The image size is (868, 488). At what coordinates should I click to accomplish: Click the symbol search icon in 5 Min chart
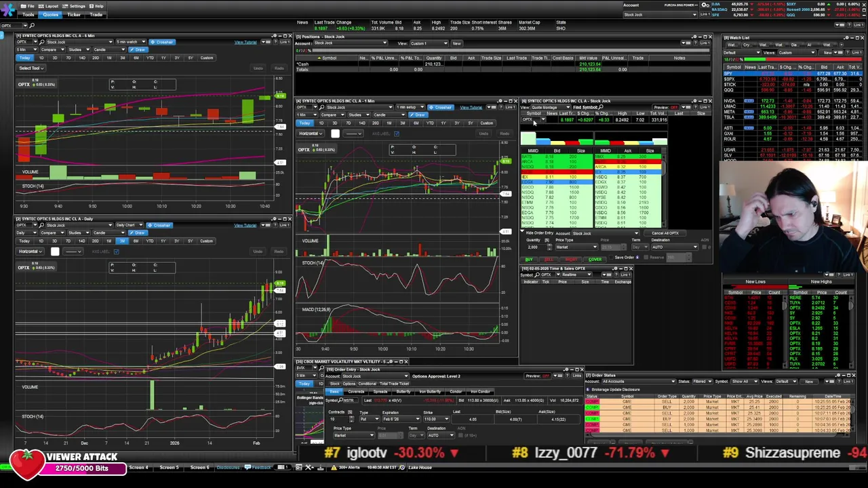pos(41,42)
